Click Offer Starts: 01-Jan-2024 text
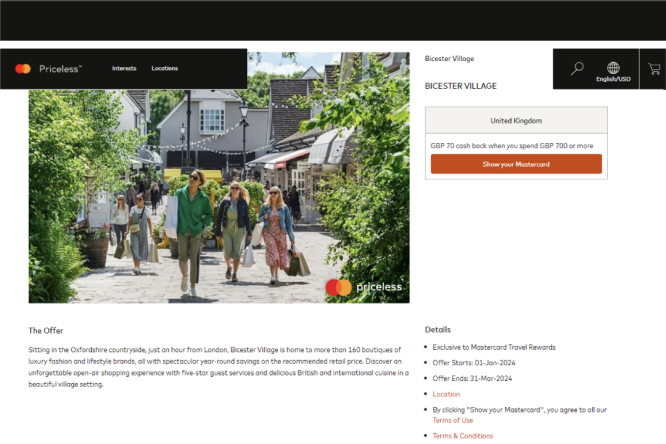666x444 pixels. pos(474,362)
